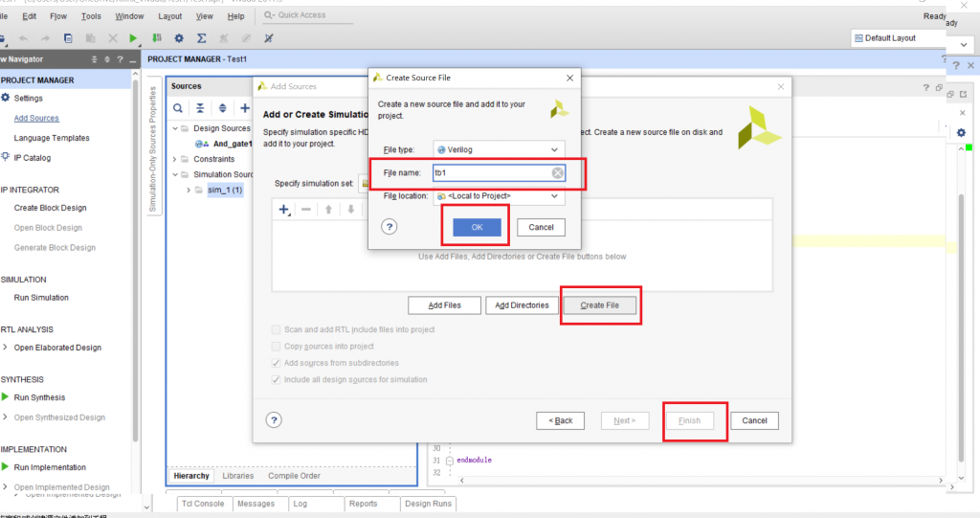980x518 pixels.
Task: Open the Flow menu
Action: 58,16
